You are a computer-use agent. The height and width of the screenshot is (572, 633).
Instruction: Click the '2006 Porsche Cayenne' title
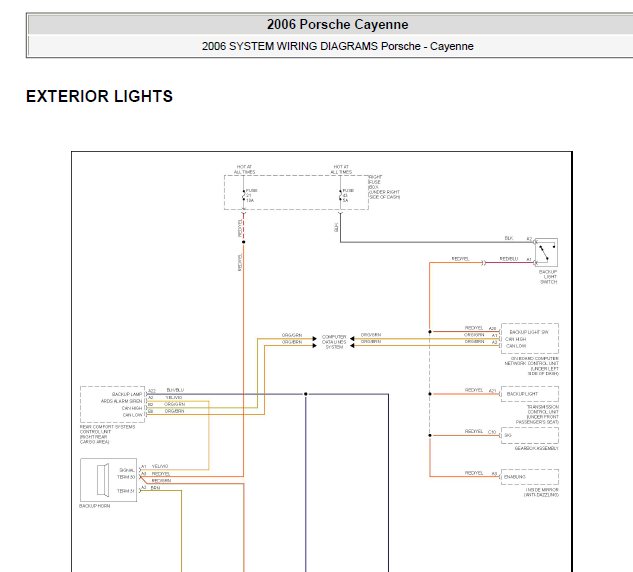point(337,25)
